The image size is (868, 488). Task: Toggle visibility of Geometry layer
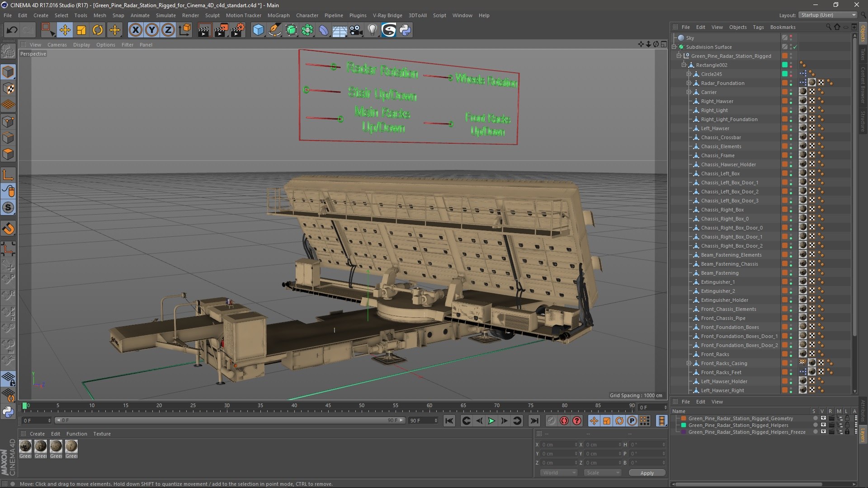[x=823, y=418]
